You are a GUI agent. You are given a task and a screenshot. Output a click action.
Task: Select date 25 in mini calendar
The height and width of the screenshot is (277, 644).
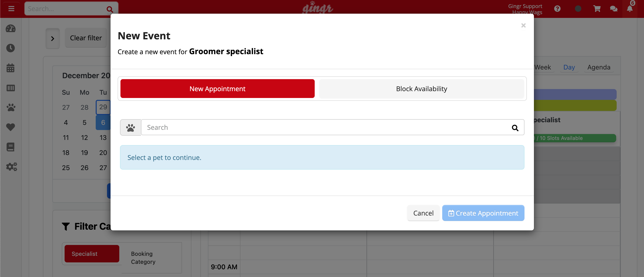[x=66, y=168]
